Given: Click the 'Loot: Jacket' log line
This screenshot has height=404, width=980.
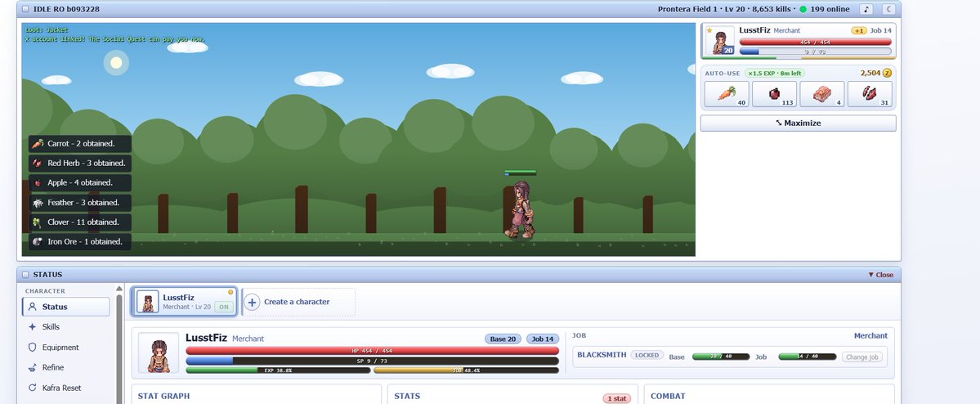Looking at the screenshot, I should click(47, 30).
